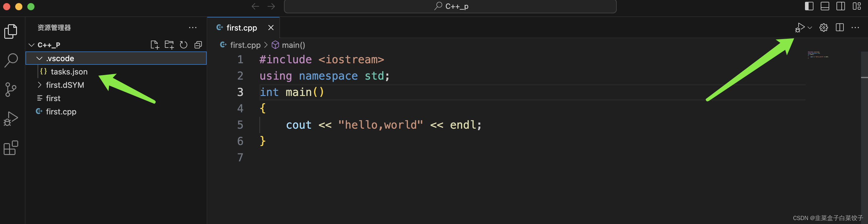Go forward in navigation history
The image size is (868, 224).
pos(271,6)
